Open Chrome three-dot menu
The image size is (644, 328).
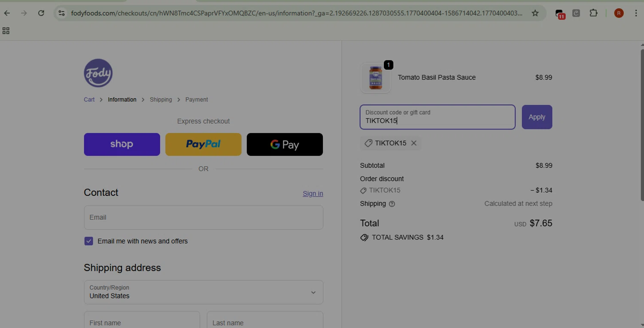click(636, 13)
